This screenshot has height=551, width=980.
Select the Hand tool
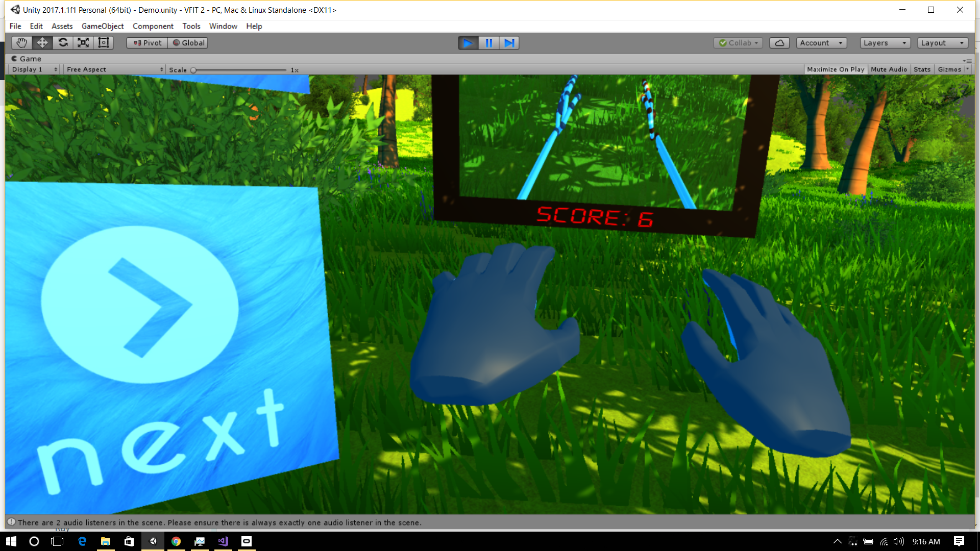click(21, 43)
